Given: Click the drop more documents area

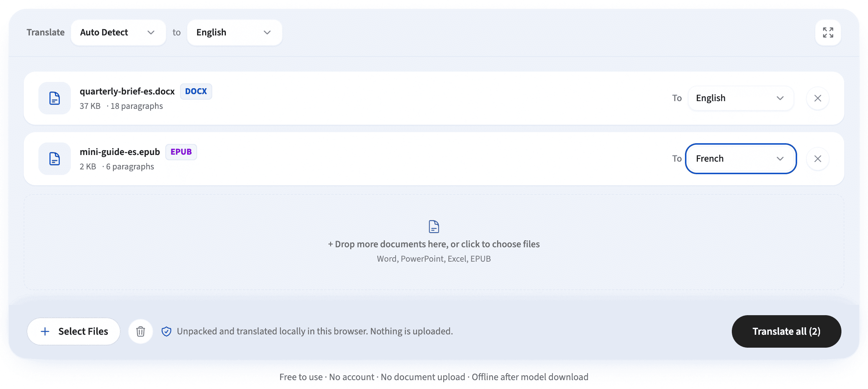Looking at the screenshot, I should pos(434,242).
